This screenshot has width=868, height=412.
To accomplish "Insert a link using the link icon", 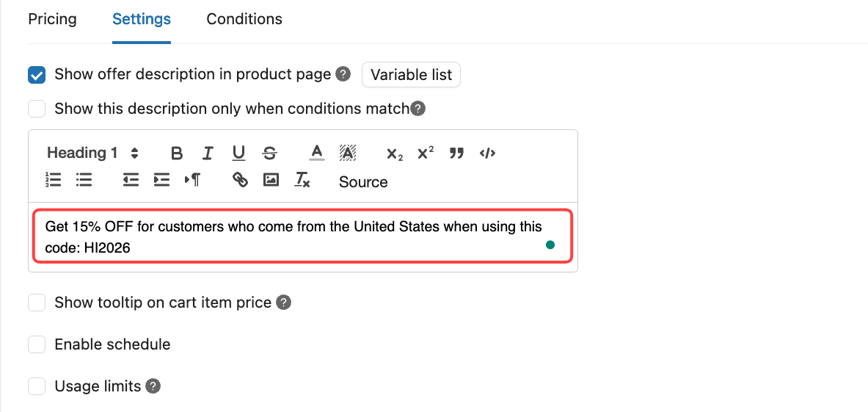I will pyautogui.click(x=240, y=180).
